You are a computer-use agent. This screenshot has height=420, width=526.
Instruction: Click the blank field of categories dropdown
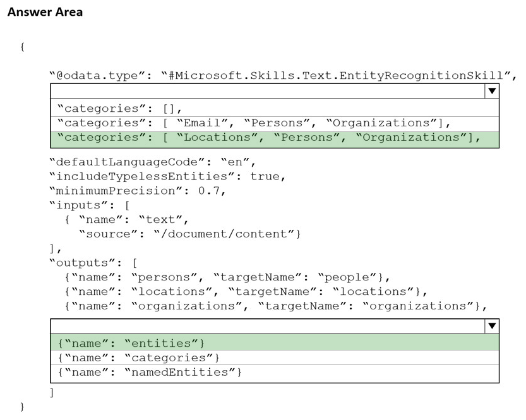[x=266, y=91]
